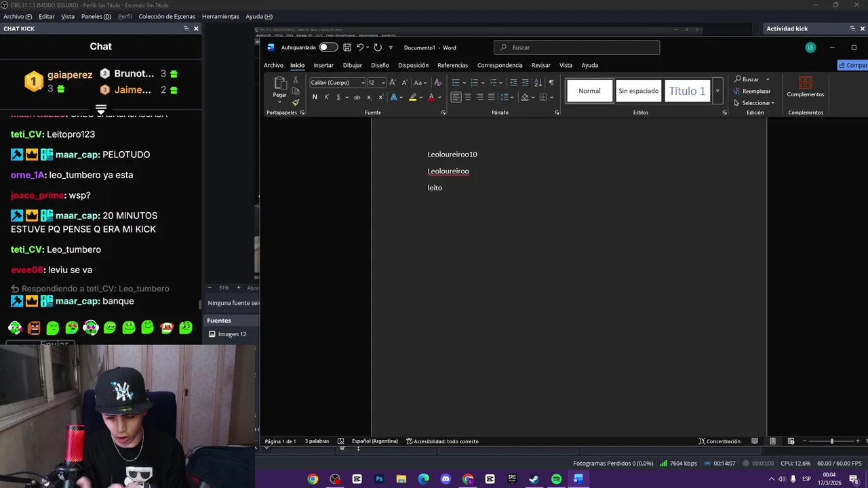Toggle italic K formatting
This screenshot has width=868, height=488.
pyautogui.click(x=326, y=98)
